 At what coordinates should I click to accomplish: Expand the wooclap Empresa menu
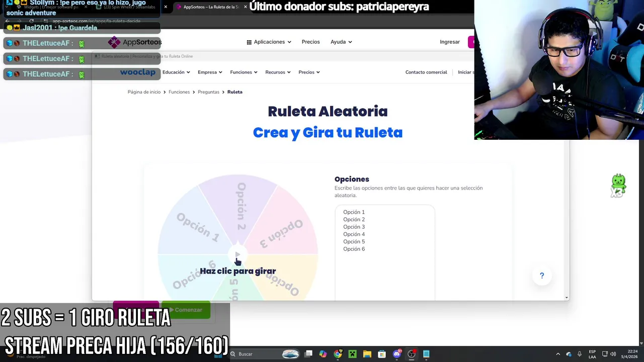tap(210, 72)
